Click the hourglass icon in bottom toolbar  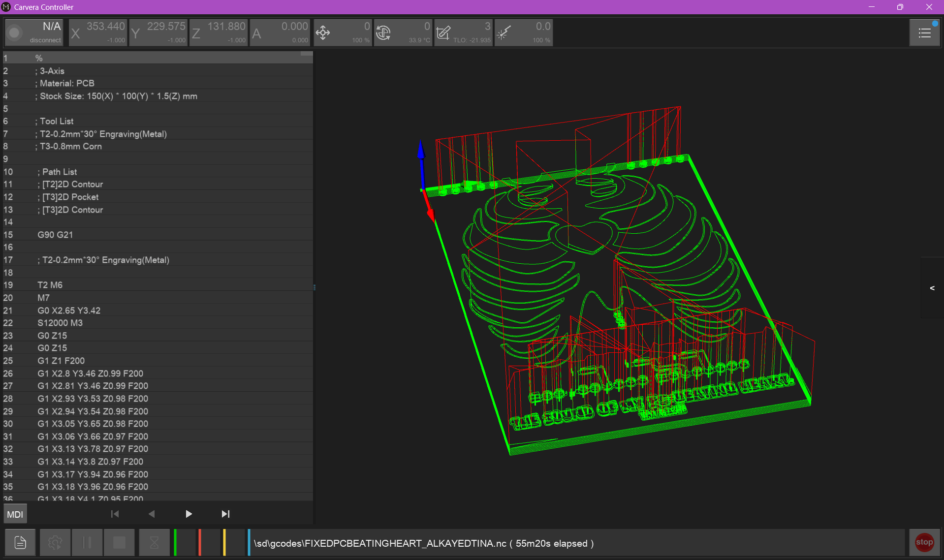tap(154, 542)
